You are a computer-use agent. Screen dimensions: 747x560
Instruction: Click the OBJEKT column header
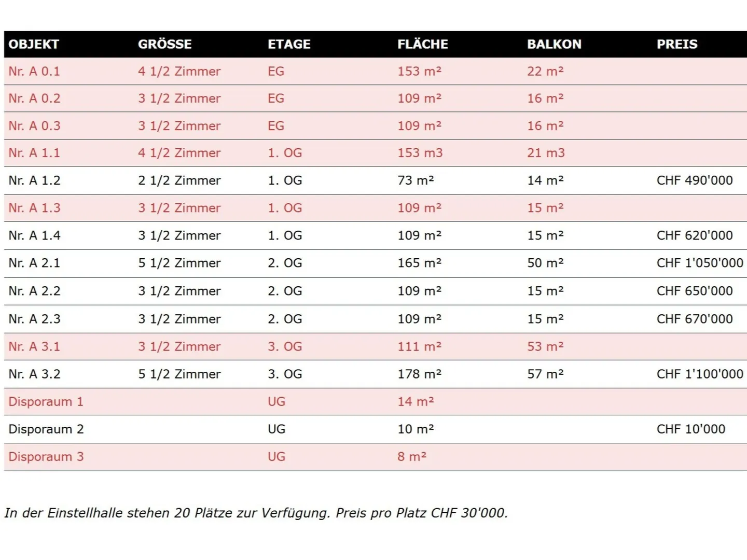coord(34,45)
